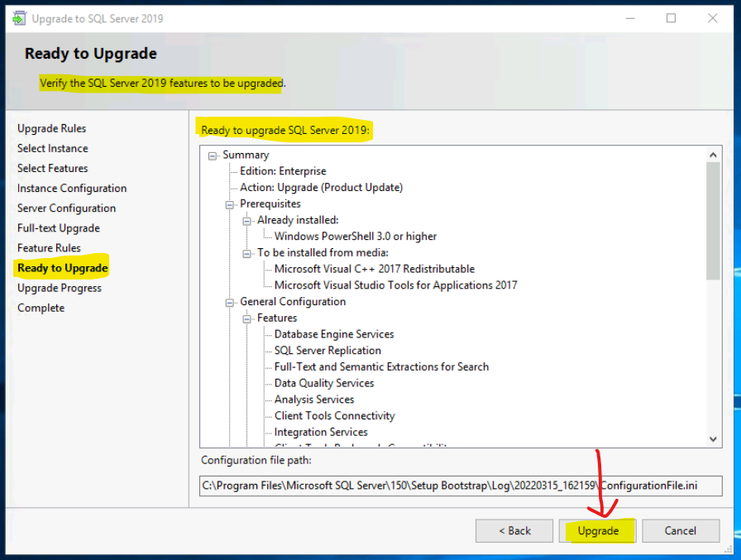Viewport: 741px width, 560px height.
Task: Click the summary scrollbar up arrow
Action: [713, 155]
